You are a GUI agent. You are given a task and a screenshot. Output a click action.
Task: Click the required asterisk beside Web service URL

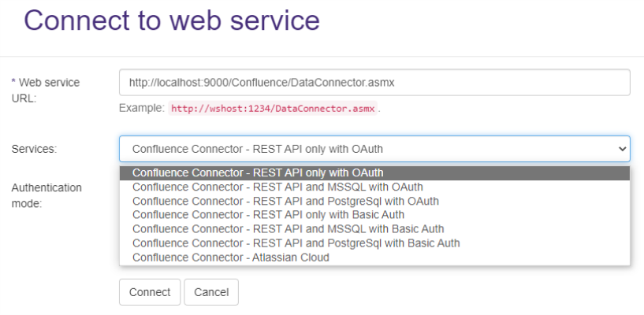pyautogui.click(x=13, y=83)
